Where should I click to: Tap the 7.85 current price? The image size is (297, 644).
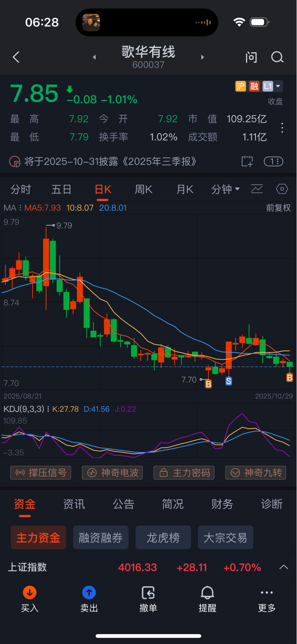[x=34, y=94]
